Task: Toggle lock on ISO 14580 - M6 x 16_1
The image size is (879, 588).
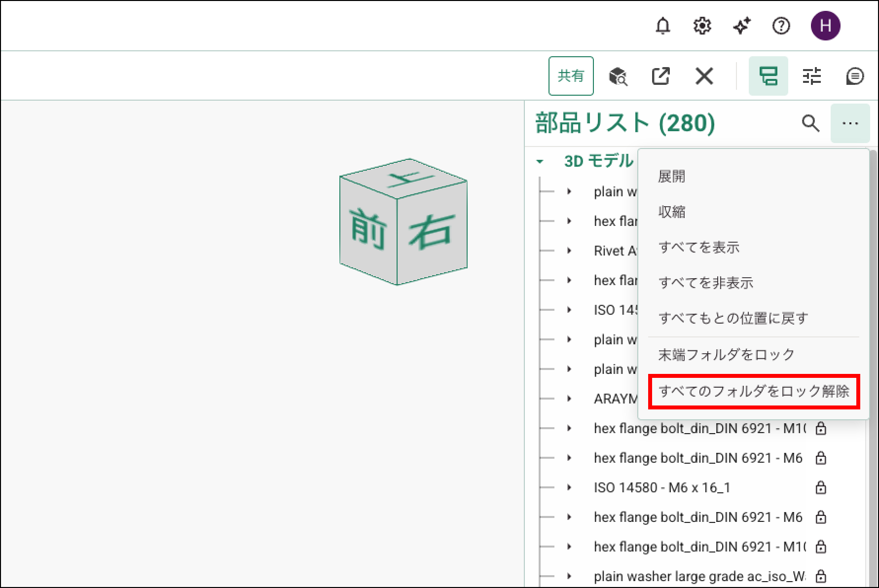Action: coord(820,487)
